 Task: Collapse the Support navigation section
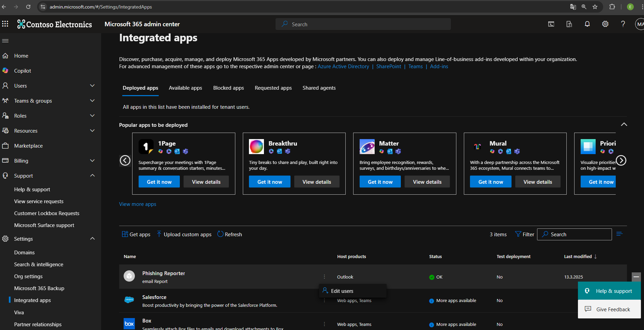tap(92, 176)
